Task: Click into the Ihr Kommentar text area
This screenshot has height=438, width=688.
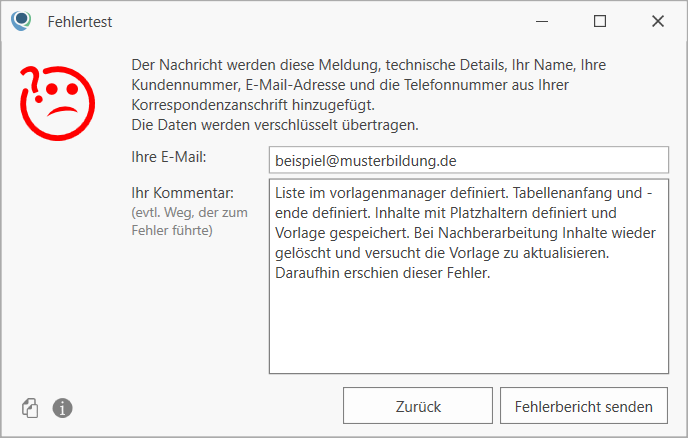Action: pos(469,276)
